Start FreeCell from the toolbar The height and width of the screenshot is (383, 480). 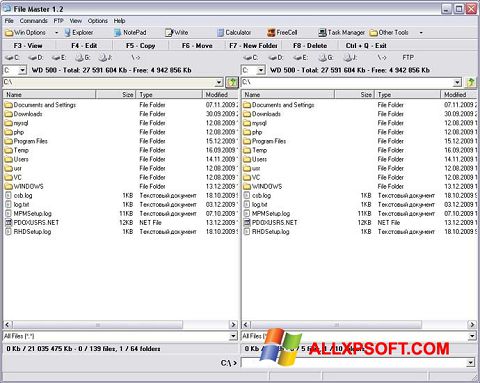282,33
